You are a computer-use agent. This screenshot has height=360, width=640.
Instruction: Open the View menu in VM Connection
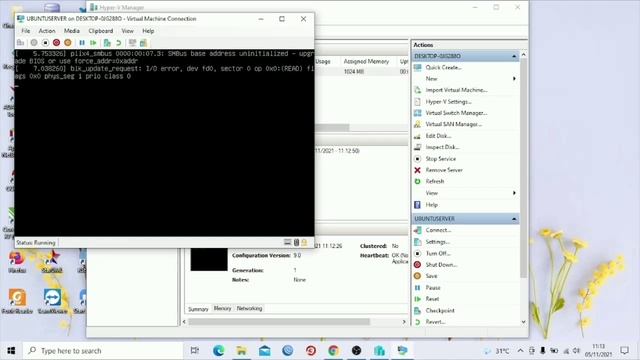point(127,31)
